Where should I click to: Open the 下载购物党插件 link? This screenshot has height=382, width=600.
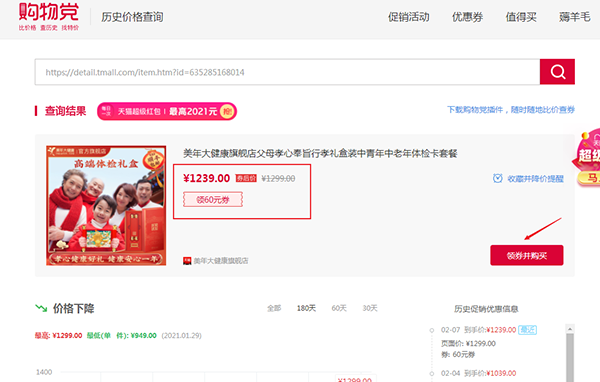(511, 110)
